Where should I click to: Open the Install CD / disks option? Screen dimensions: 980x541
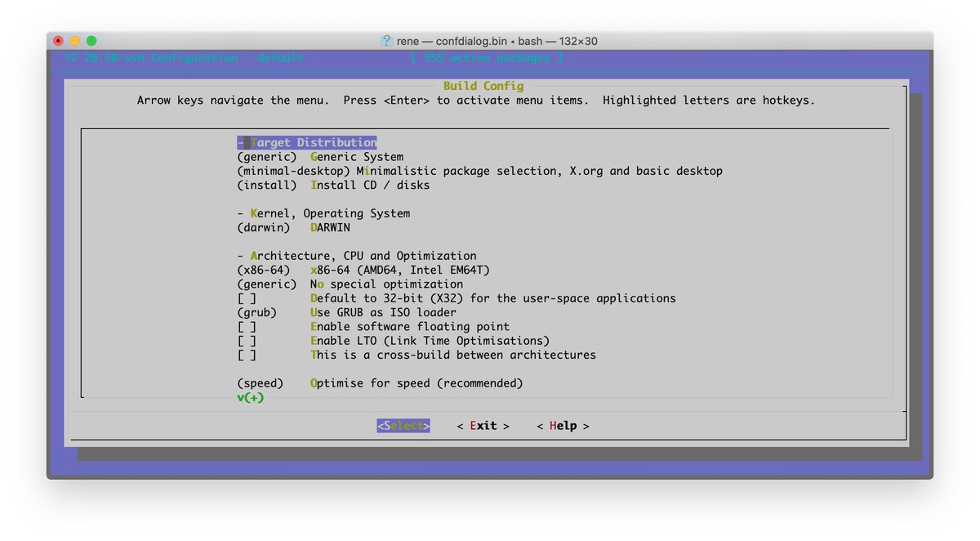tap(333, 185)
